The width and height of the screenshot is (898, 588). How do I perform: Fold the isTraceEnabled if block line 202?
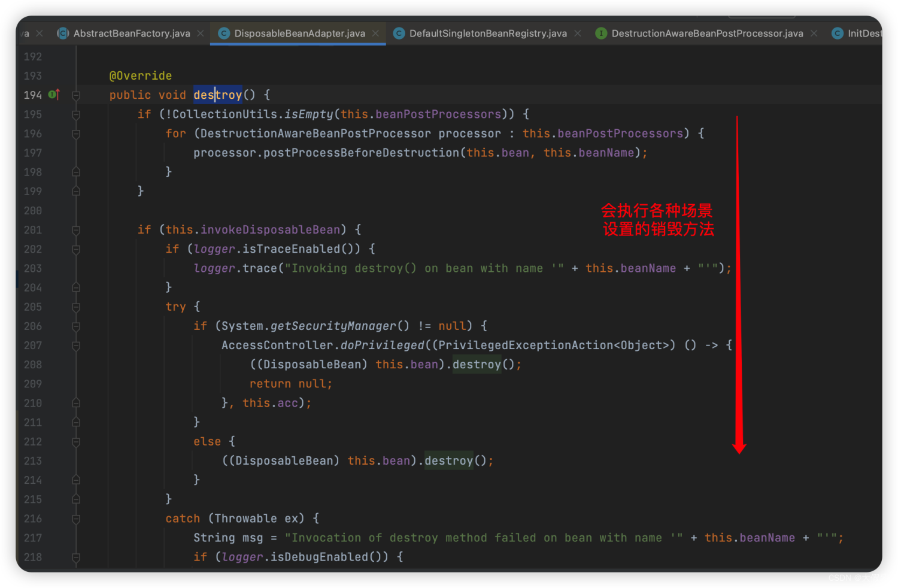point(76,250)
